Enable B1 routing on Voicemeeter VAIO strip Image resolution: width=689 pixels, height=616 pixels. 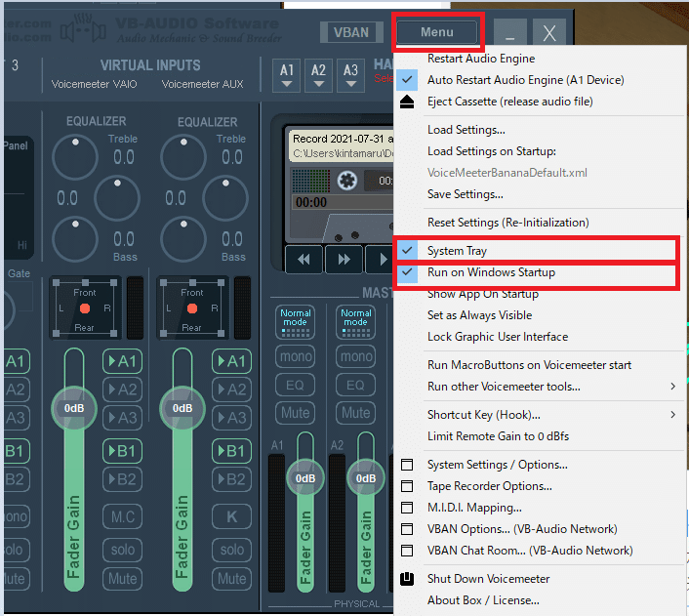122,451
